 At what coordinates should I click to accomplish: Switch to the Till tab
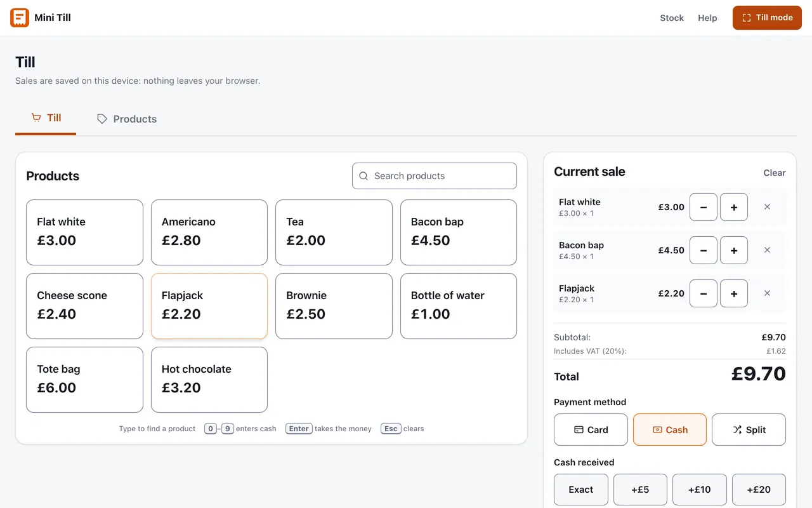[x=46, y=118]
